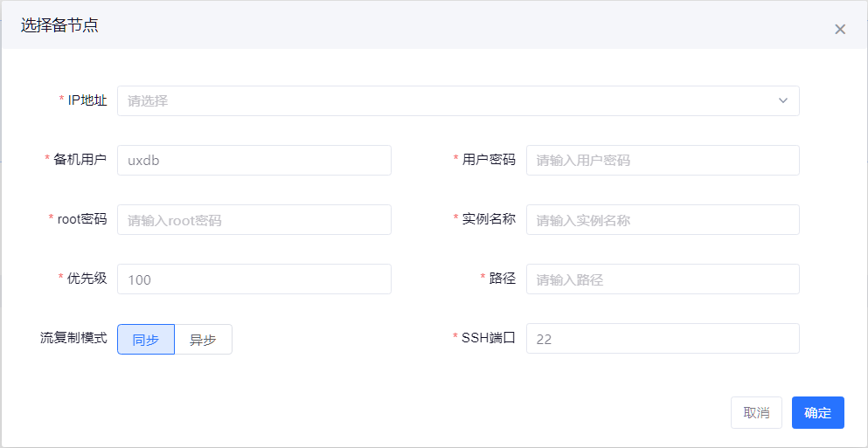Click into the 实例名称 text field
Image resolution: width=868 pixels, height=448 pixels.
[662, 219]
